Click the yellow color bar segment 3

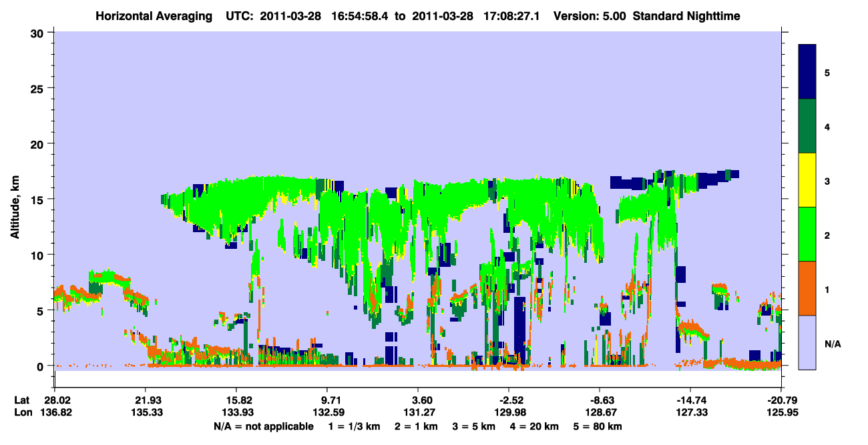pyautogui.click(x=807, y=180)
